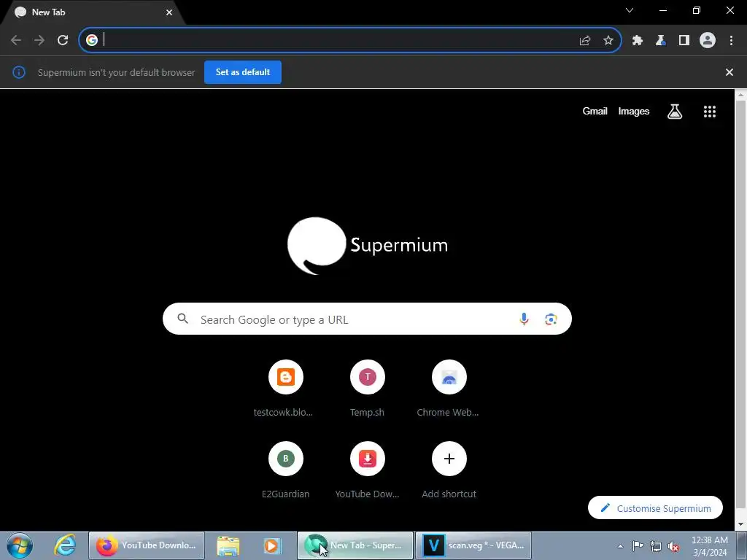Start voice search with the microphone

(x=524, y=319)
